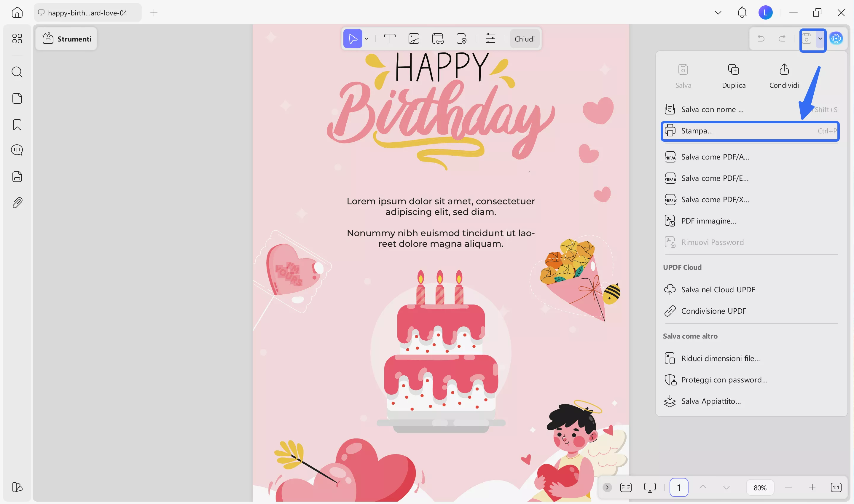
Task: Open the attachments panel via paperclip icon
Action: pyautogui.click(x=17, y=202)
